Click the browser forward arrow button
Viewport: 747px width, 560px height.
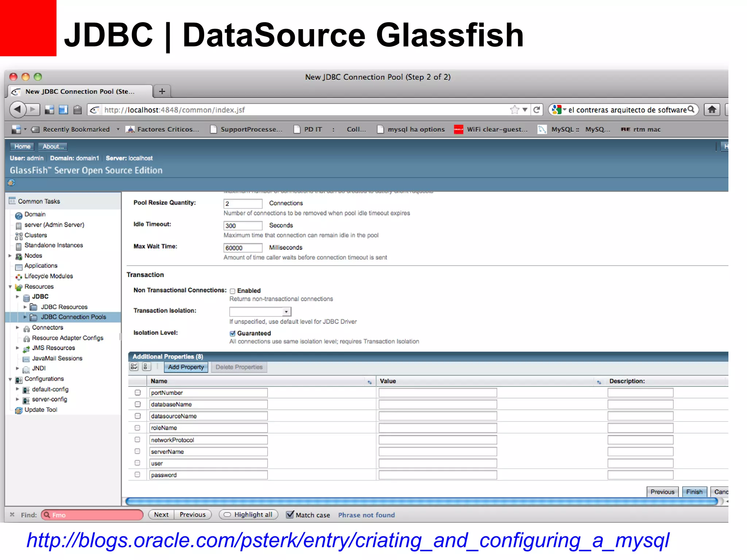point(33,109)
